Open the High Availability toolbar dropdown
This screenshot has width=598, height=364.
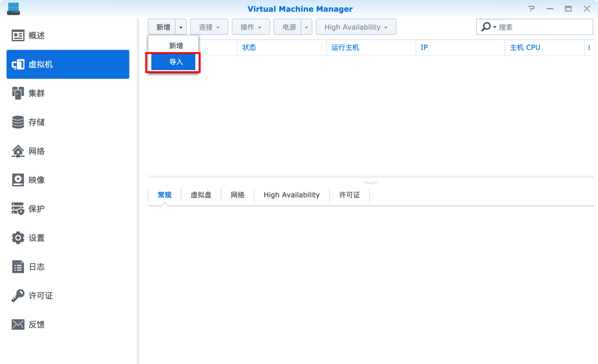[x=356, y=27]
